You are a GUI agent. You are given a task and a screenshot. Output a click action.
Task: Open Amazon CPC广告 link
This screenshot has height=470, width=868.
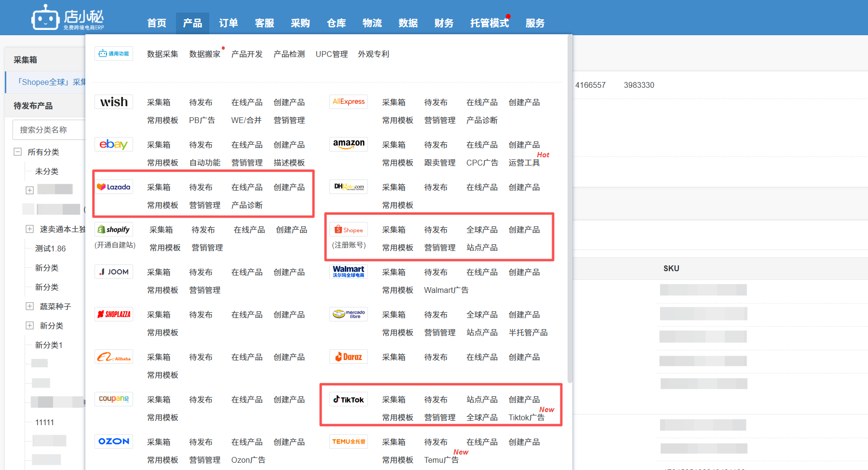coord(482,163)
